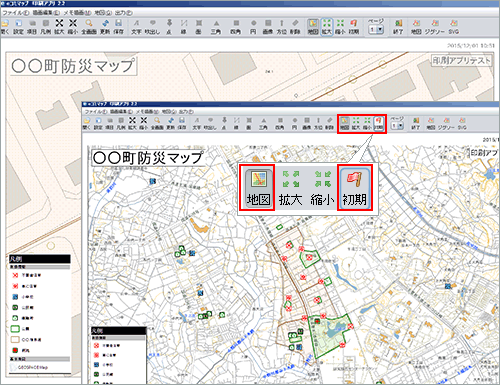The image size is (500, 385).
Task: Select the 線 line tool in back window
Action: pos(184,27)
